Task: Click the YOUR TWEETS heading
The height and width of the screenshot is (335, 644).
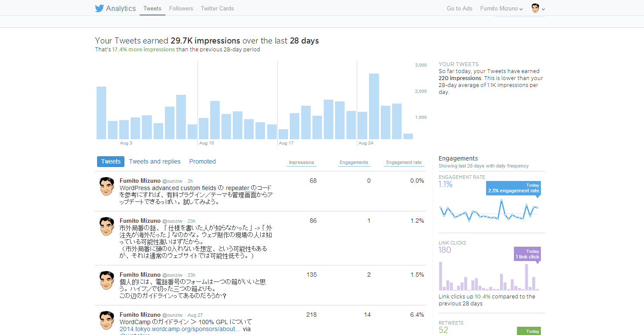Action: 458,64
